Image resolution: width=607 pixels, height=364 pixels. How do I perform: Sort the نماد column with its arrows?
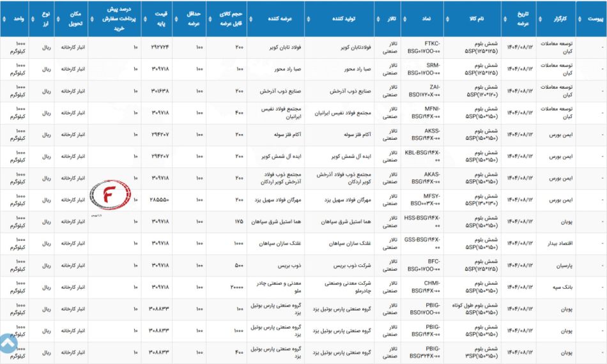click(x=404, y=19)
